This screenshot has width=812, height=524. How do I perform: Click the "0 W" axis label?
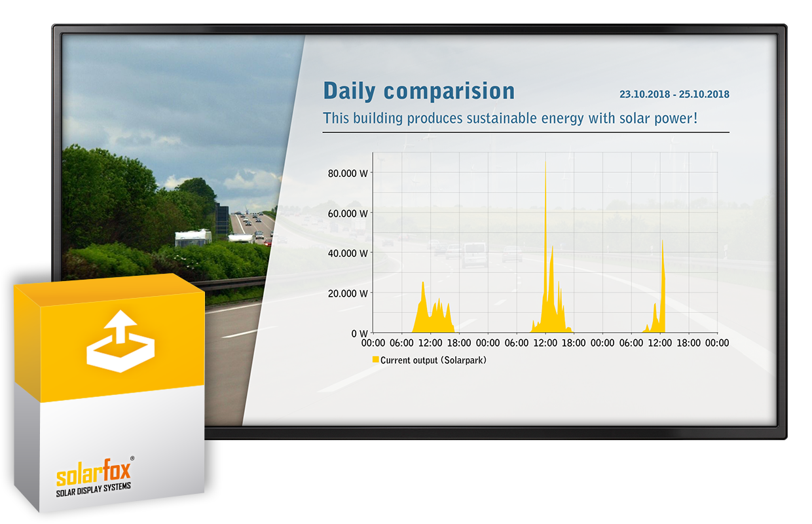coord(360,333)
